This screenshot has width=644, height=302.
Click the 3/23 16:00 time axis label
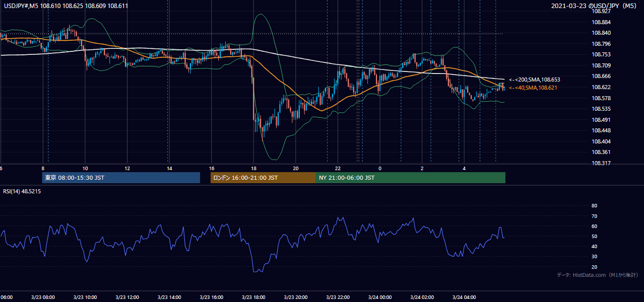212,297
